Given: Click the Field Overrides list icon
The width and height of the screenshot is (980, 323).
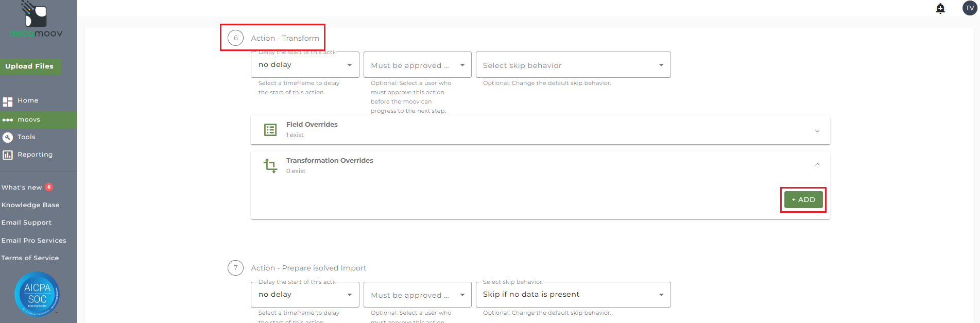Looking at the screenshot, I should tap(270, 130).
